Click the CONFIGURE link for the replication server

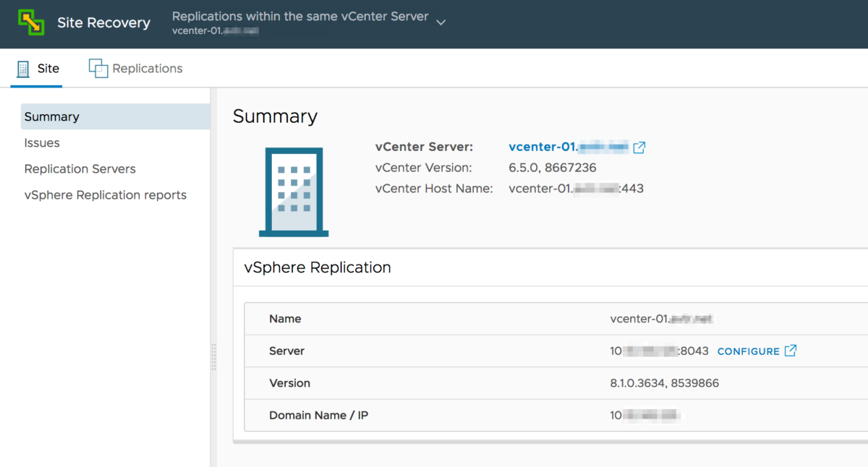click(749, 351)
